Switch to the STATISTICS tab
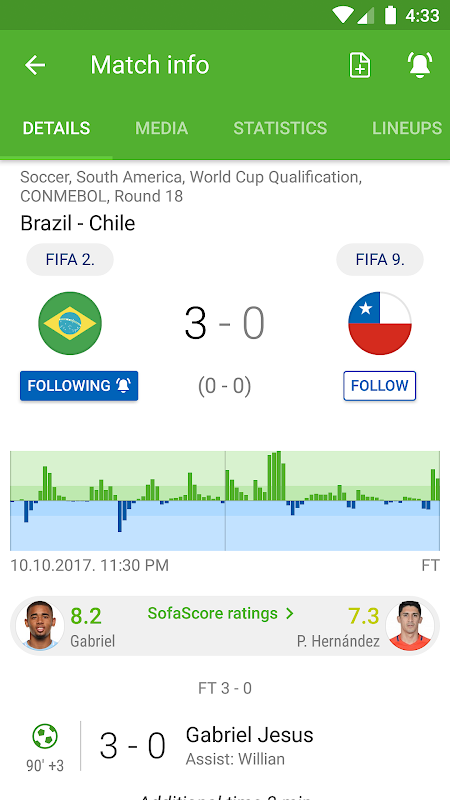Viewport: 450px width, 800px height. [280, 128]
